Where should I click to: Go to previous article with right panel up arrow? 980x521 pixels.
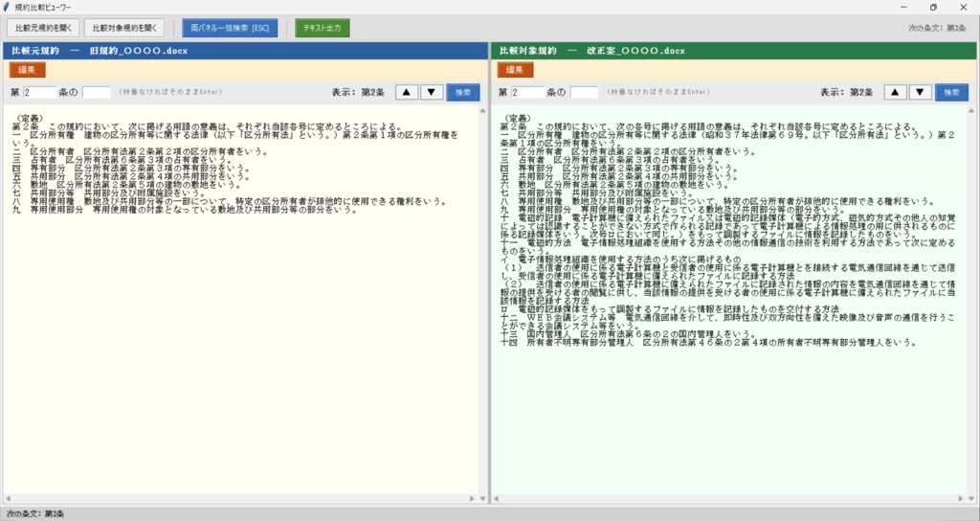895,93
